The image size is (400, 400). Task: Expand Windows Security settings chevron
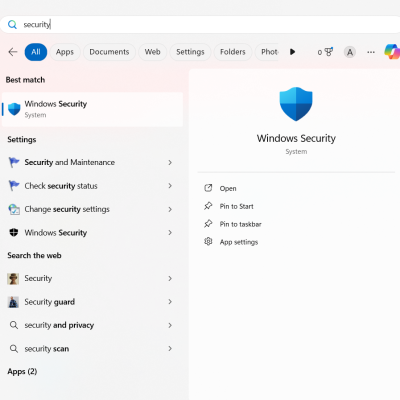pos(170,233)
